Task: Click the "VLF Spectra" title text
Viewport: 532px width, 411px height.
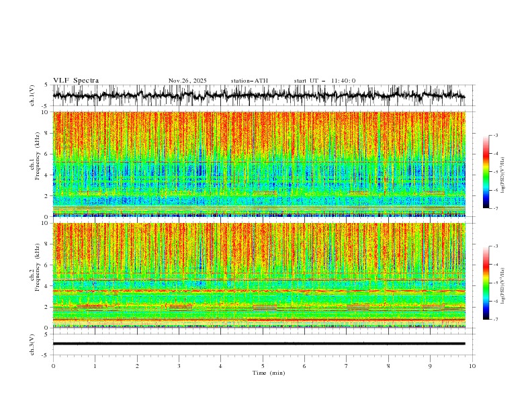Action: click(76, 81)
